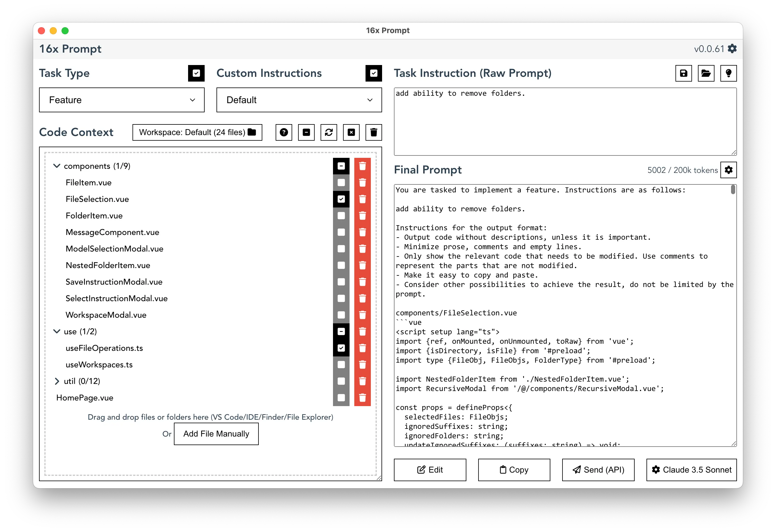This screenshot has height=532, width=776.
Task: Open Workspace: Default (24 files) selector
Action: 197,132
